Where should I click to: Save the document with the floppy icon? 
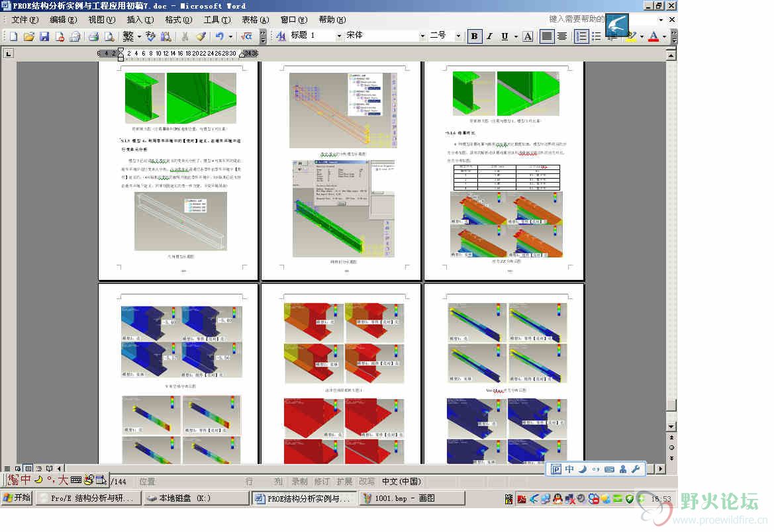point(44,36)
